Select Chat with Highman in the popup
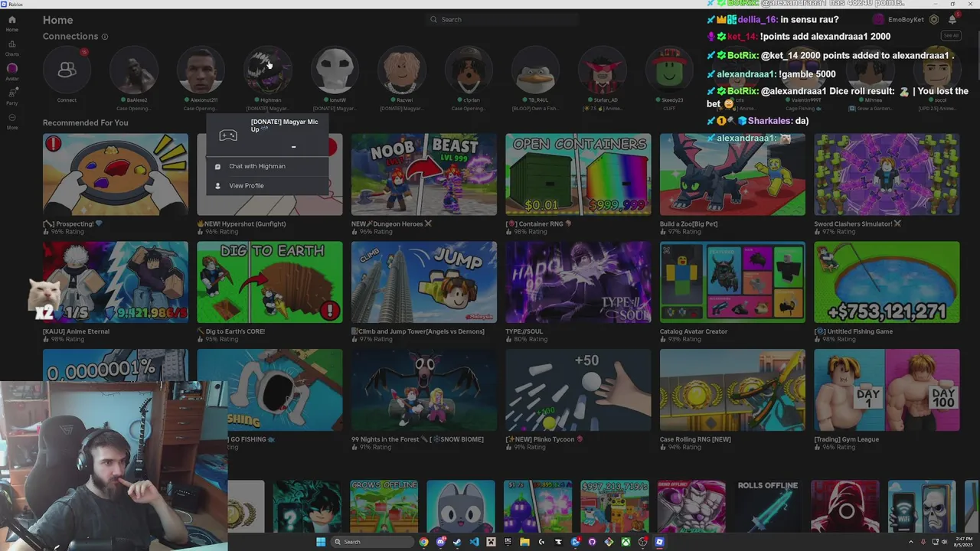980x551 pixels. coord(267,166)
